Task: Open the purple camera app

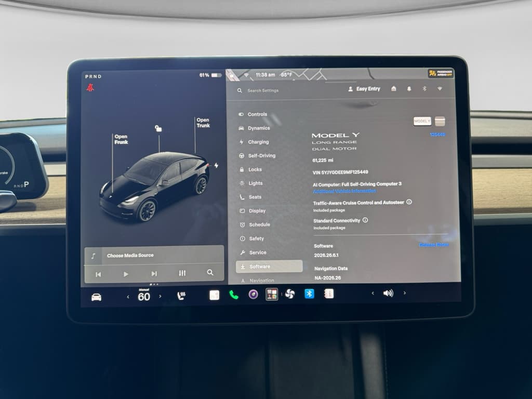Action: tap(253, 295)
